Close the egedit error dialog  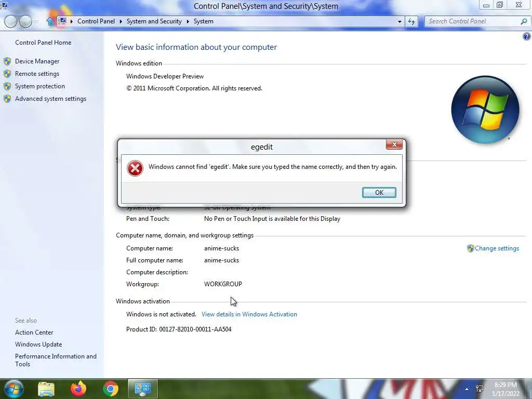394,144
